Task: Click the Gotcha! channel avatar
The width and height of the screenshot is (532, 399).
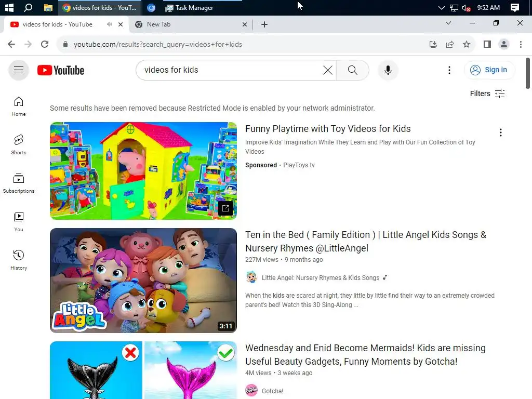Action: [251, 391]
